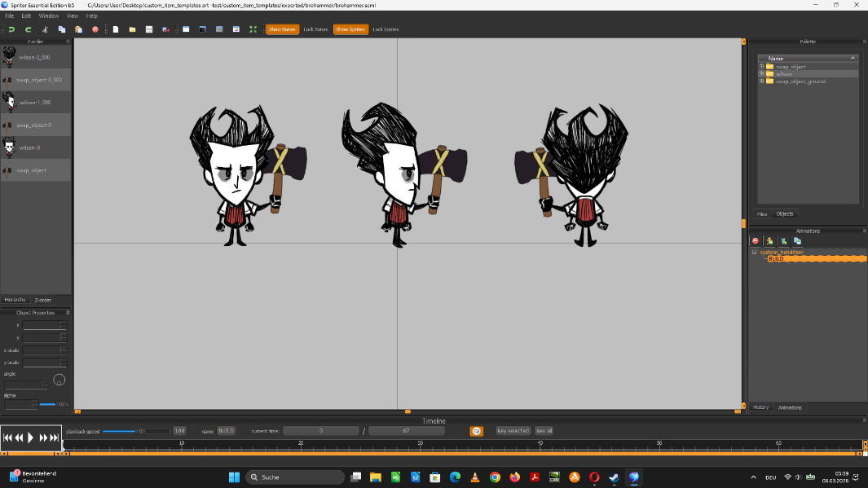The image size is (868, 488).
Task: Adjust the playback speed slider
Action: [x=140, y=431]
